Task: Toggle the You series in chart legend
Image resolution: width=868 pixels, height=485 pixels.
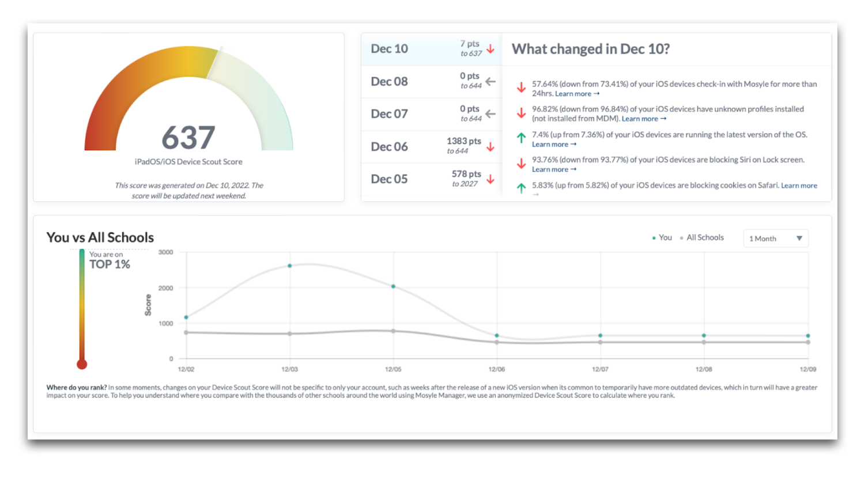Action: 662,238
